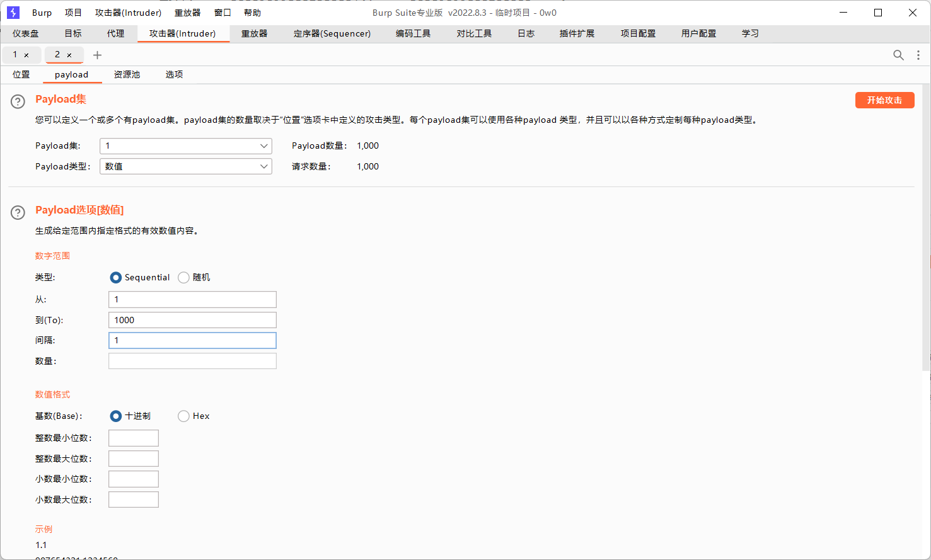Screen dimensions: 931x560
Task: Select 随机 number type
Action: point(183,277)
